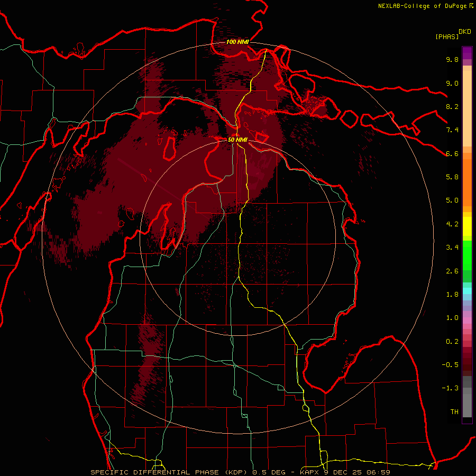Click the -1.3 value on the color scale
Screen dimensions: 476x476
[x=450, y=388]
